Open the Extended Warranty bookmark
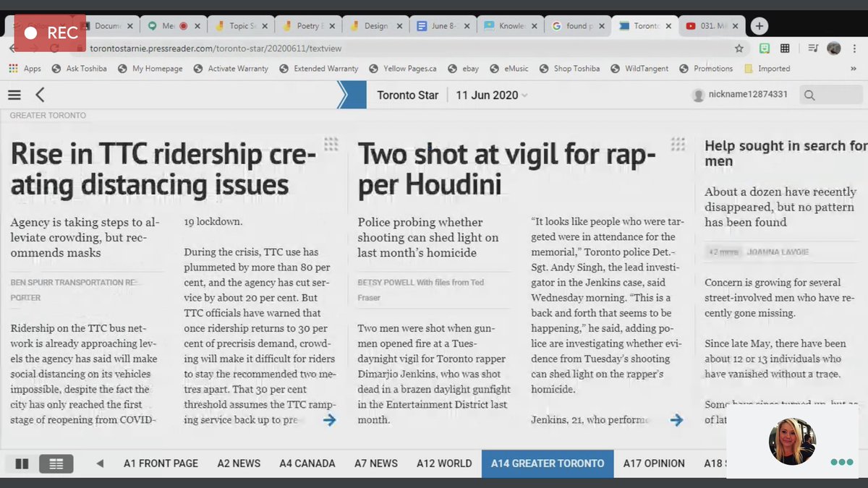868x488 pixels. (x=318, y=69)
